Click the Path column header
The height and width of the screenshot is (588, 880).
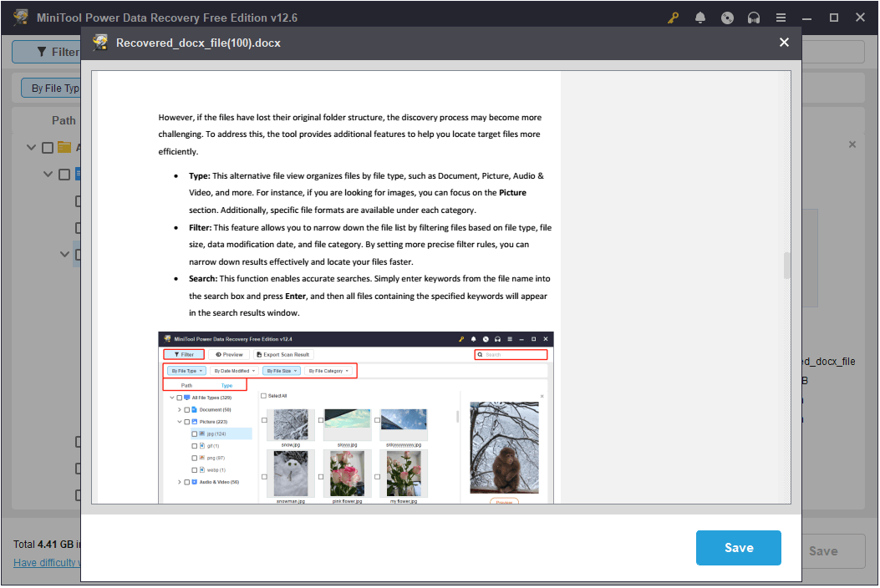click(x=64, y=119)
